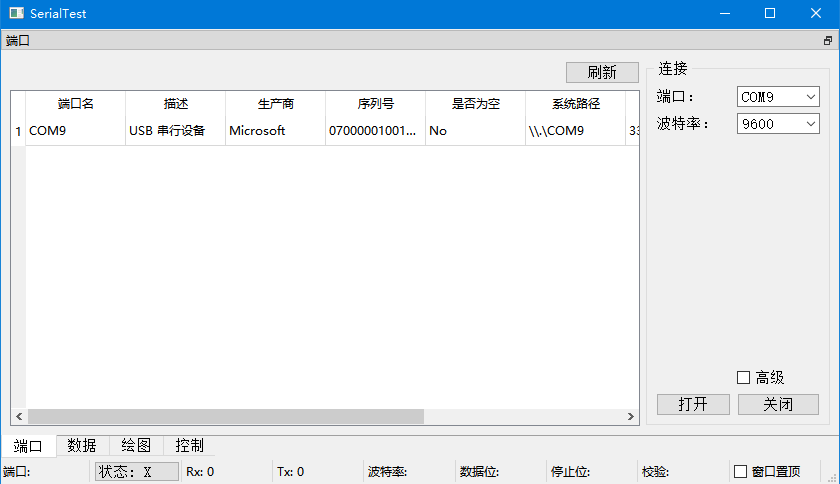
Task: Click the resize grip in status bar corner
Action: pos(832,477)
